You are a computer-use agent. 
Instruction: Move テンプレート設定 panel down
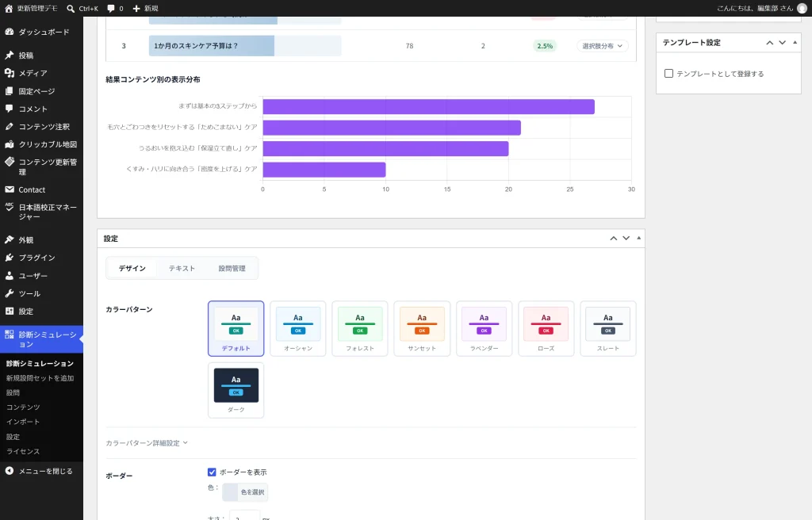pyautogui.click(x=782, y=43)
